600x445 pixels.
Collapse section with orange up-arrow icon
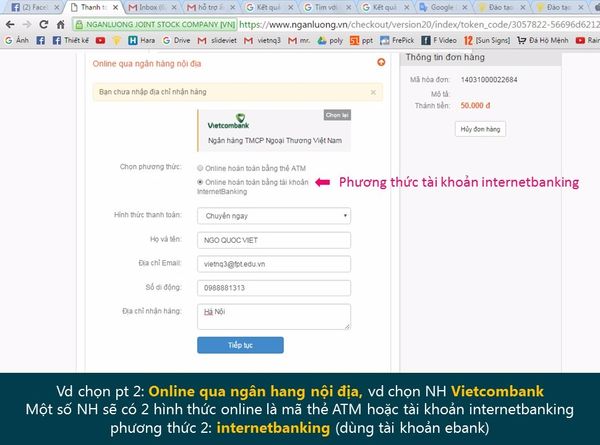click(381, 62)
